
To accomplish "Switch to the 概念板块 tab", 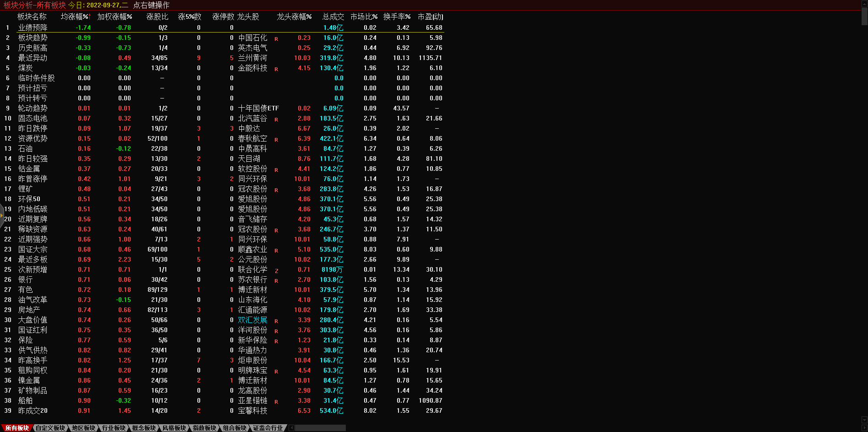I will [144, 428].
